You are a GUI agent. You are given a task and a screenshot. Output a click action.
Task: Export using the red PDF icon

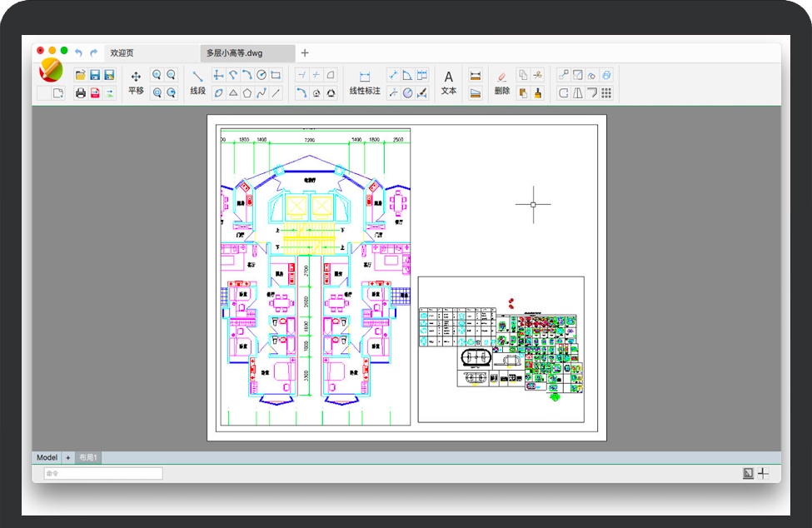[x=95, y=92]
